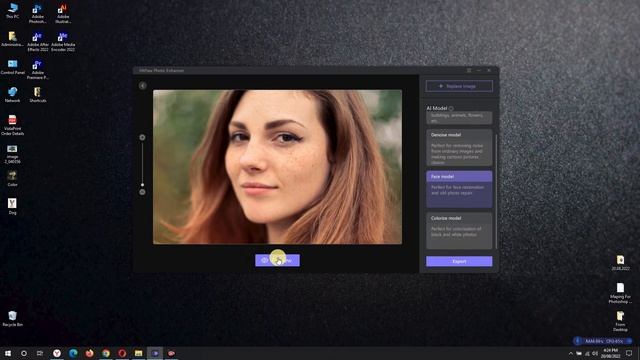Click the taskbar clock and date

[611, 353]
